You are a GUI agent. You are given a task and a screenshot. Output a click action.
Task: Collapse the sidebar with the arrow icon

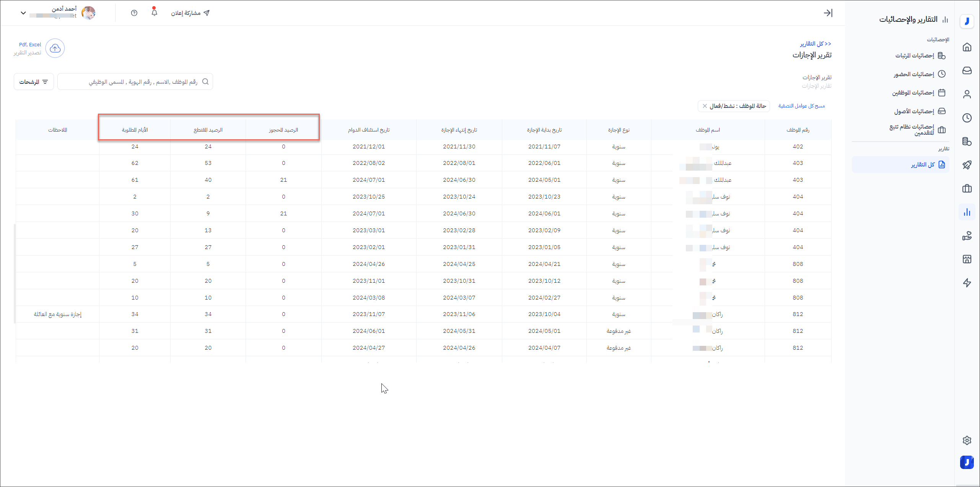coord(828,13)
